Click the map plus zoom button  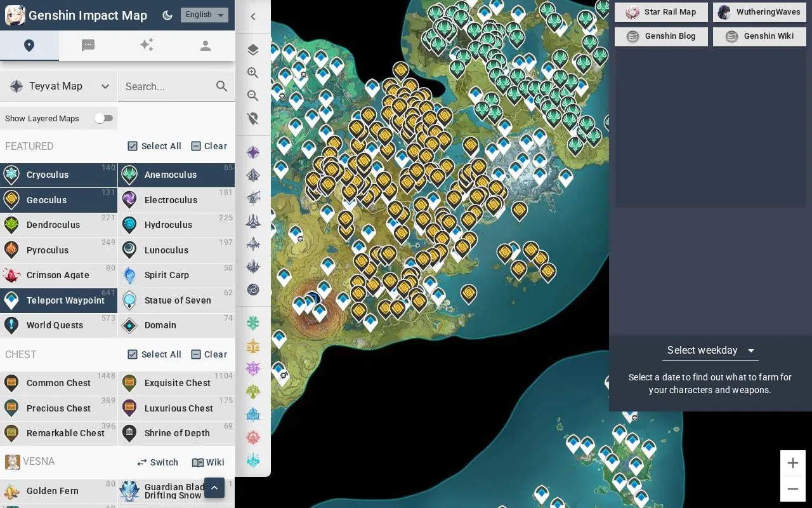[793, 463]
